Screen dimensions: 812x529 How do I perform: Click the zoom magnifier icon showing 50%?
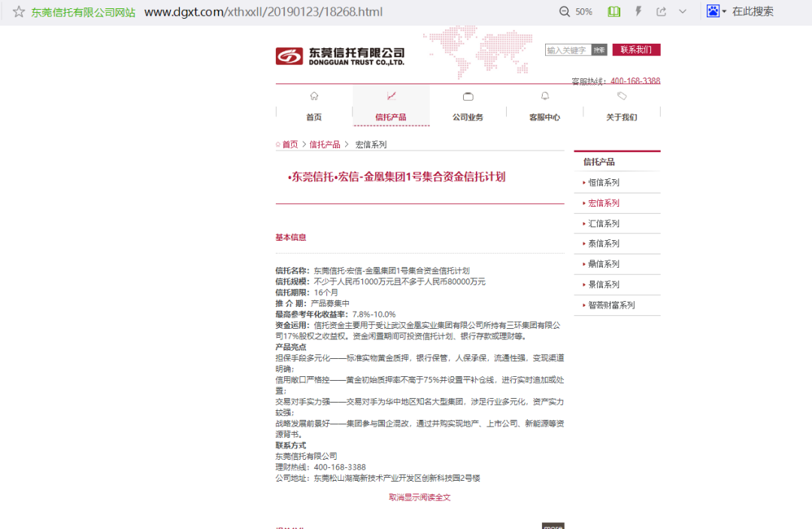(565, 12)
